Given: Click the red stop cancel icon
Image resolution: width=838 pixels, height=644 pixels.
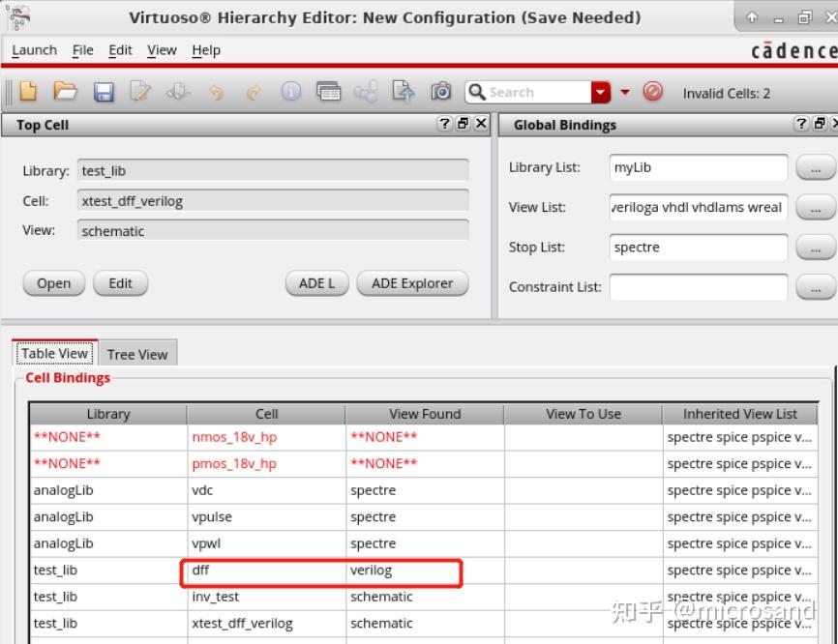Looking at the screenshot, I should pyautogui.click(x=652, y=92).
